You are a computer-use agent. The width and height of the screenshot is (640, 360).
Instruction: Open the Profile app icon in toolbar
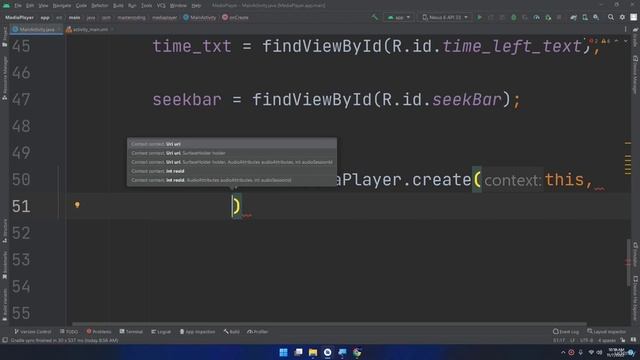pos(536,18)
